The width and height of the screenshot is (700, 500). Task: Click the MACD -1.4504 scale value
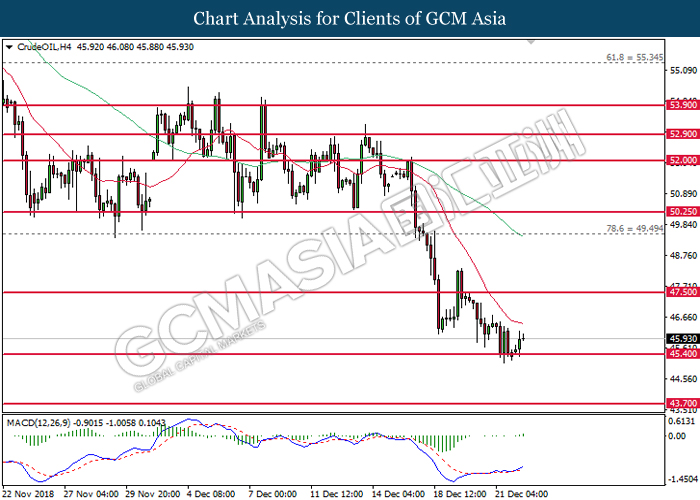682,479
